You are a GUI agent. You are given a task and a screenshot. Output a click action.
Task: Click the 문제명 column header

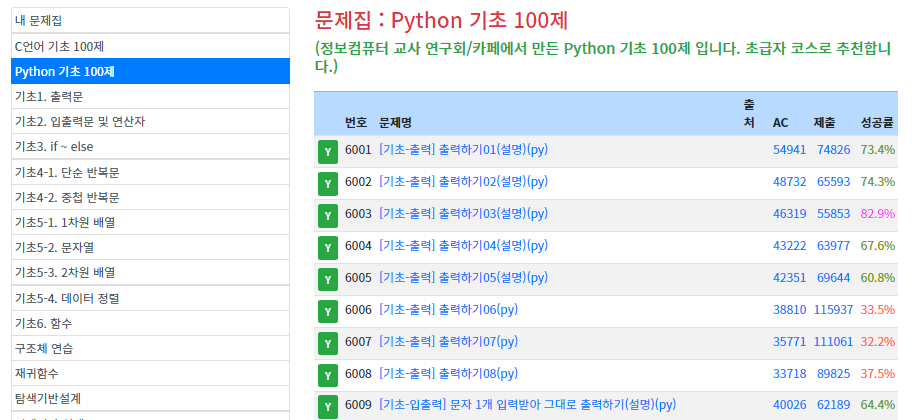pyautogui.click(x=396, y=123)
